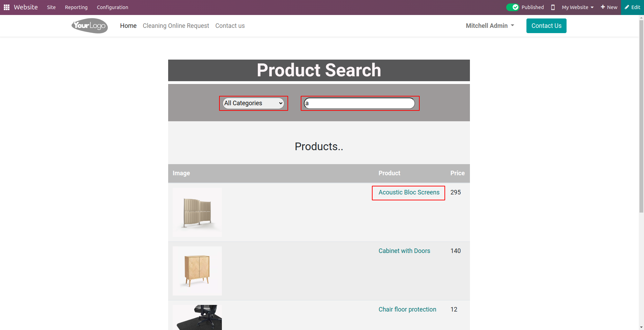Screen dimensions: 644x330
Task: Open the apps grid menu icon
Action: pos(7,7)
